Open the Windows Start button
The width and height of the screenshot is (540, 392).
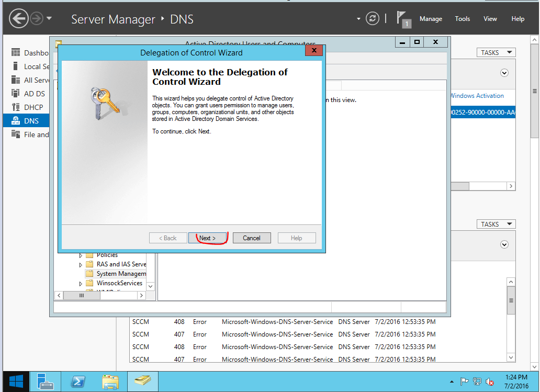(16, 382)
